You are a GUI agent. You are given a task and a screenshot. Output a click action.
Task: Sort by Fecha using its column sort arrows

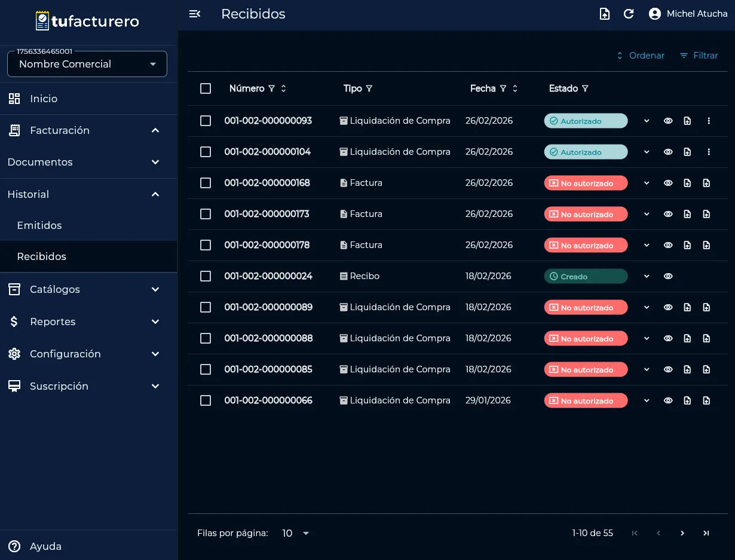[515, 88]
